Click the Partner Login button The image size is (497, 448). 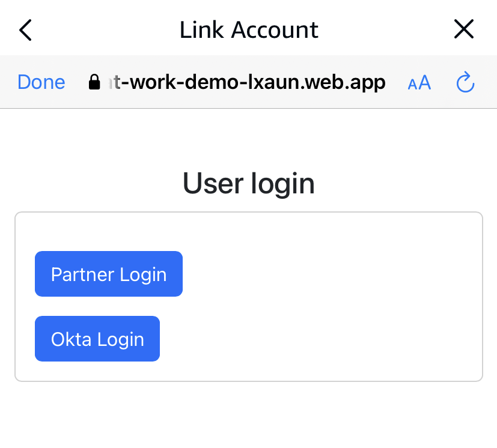click(x=109, y=274)
